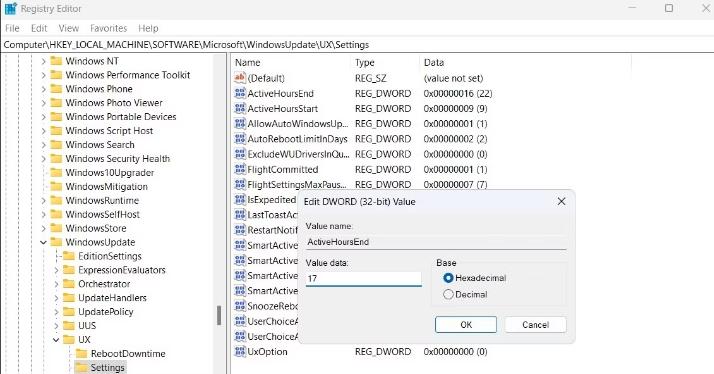Screen dimensions: 714x374
Task: Click the AutoRebootLimitInDays DWORD icon
Action: 240,139
